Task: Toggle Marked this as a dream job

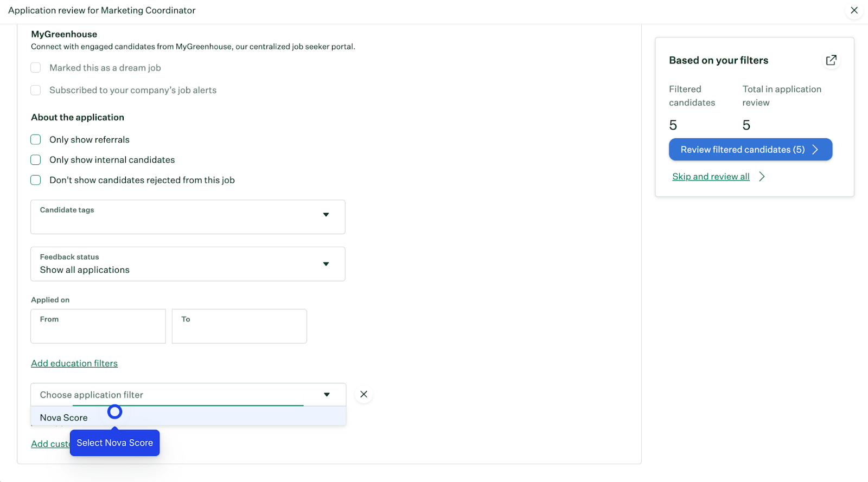Action: pyautogui.click(x=36, y=68)
